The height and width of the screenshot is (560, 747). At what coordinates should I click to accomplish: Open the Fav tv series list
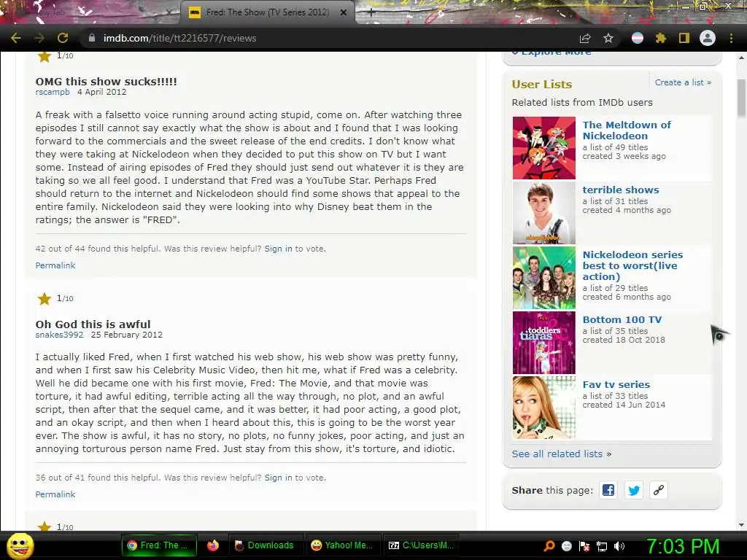(616, 384)
